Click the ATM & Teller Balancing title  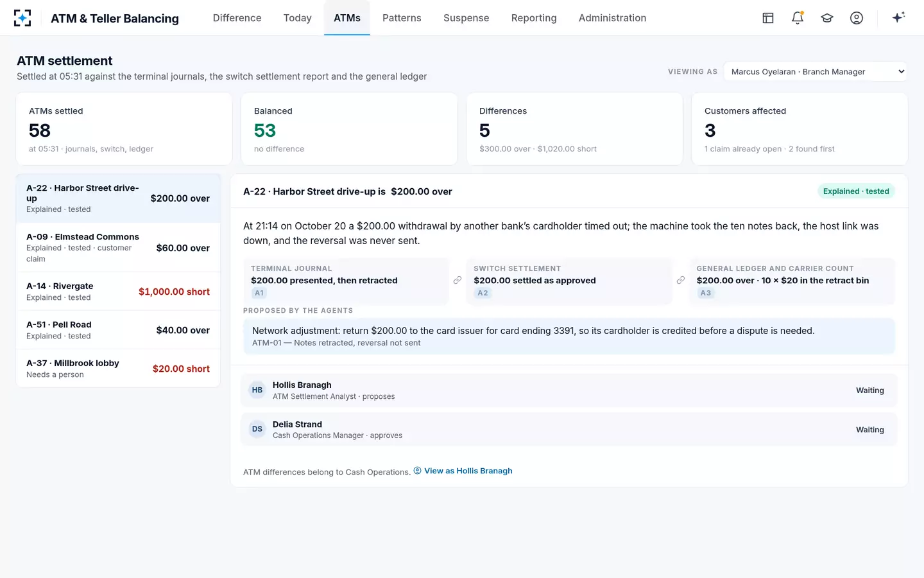[x=115, y=18]
